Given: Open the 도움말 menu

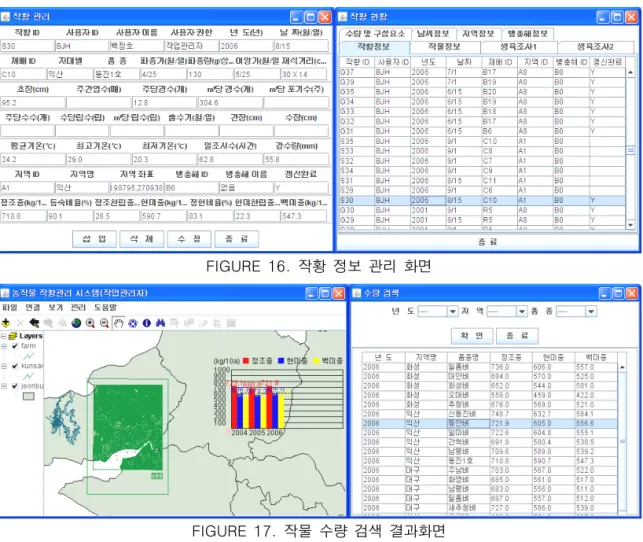Looking at the screenshot, I should [x=105, y=307].
